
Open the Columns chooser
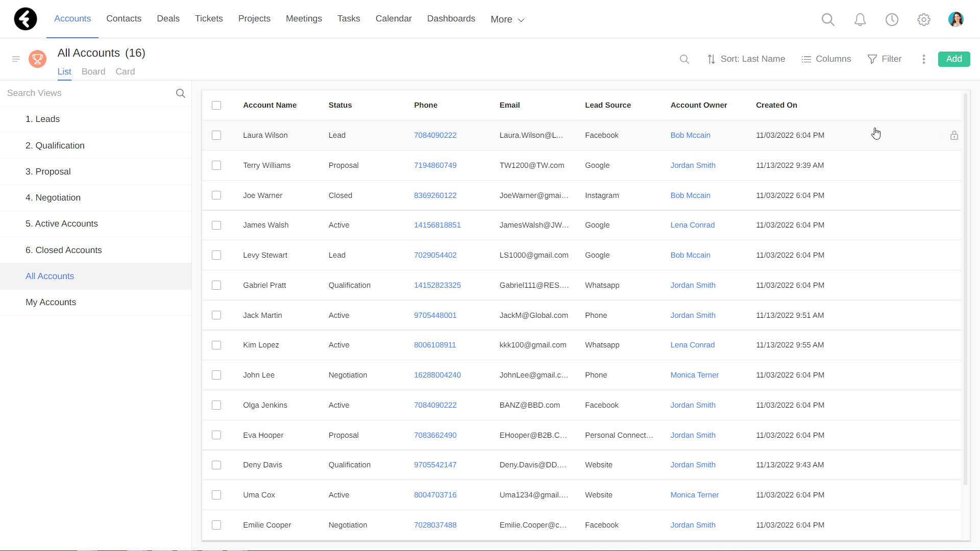pos(826,59)
